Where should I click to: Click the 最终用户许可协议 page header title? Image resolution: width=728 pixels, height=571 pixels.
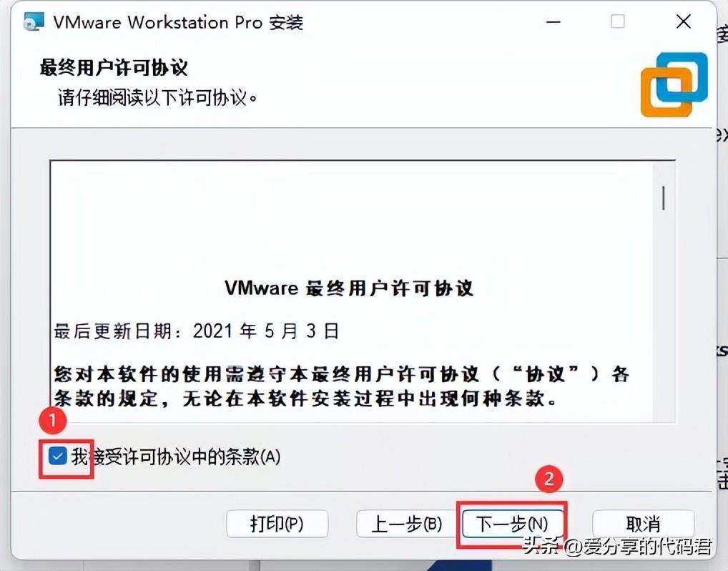(114, 67)
